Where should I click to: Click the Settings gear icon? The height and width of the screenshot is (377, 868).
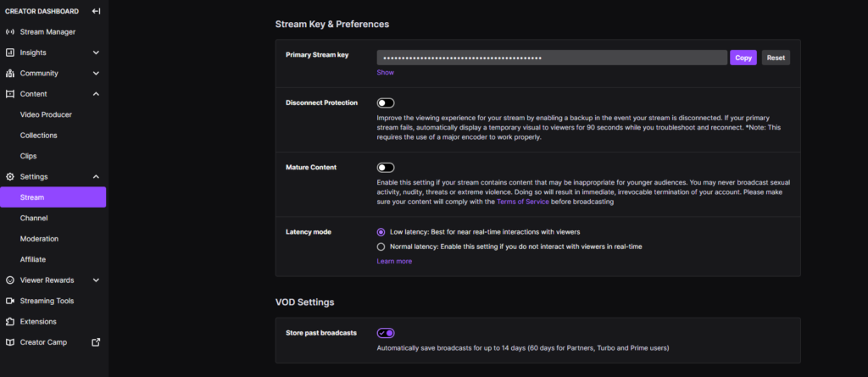click(10, 177)
